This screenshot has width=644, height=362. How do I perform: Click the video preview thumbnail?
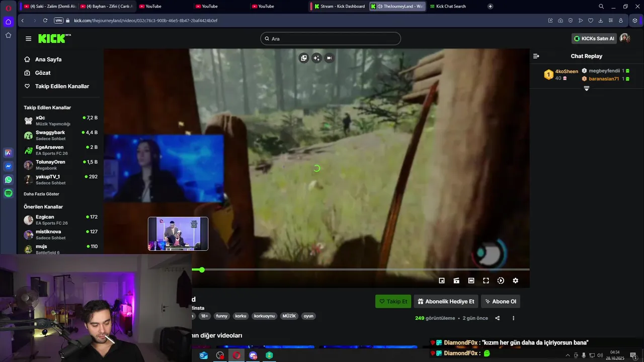[x=178, y=234]
